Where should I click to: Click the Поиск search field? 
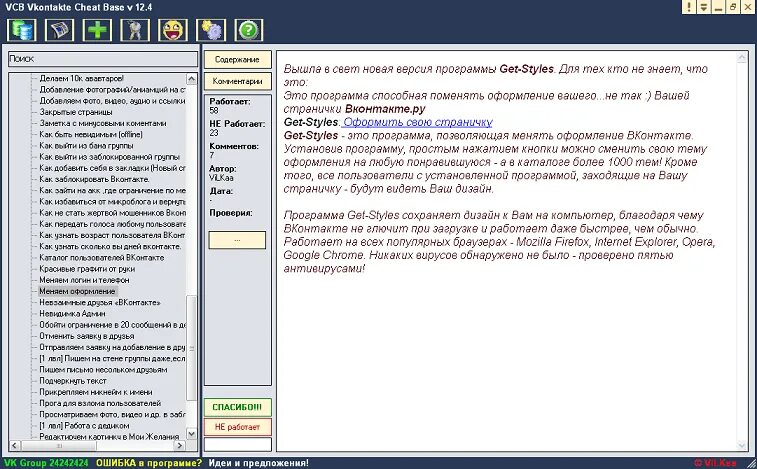103,59
